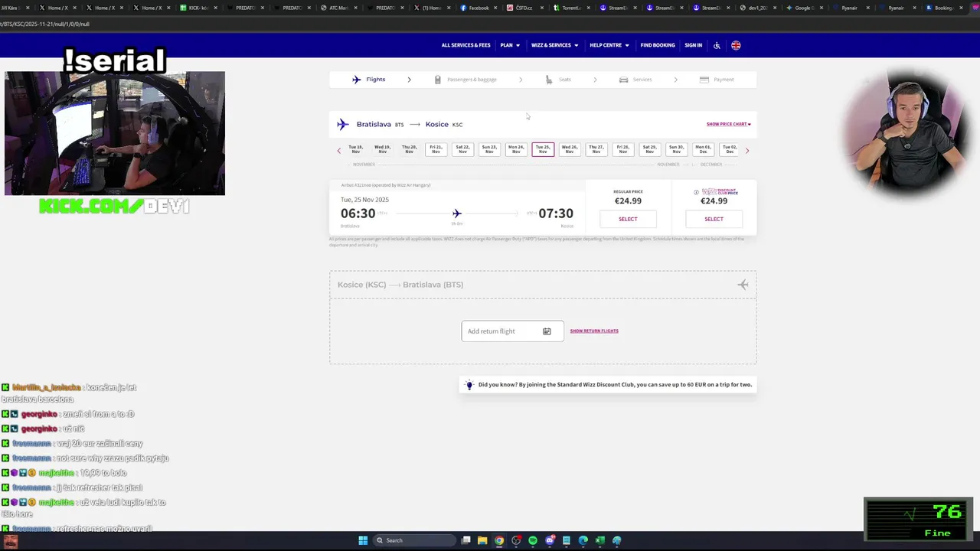Open FIND BOOKING page
This screenshot has height=551, width=980.
pyautogui.click(x=658, y=45)
